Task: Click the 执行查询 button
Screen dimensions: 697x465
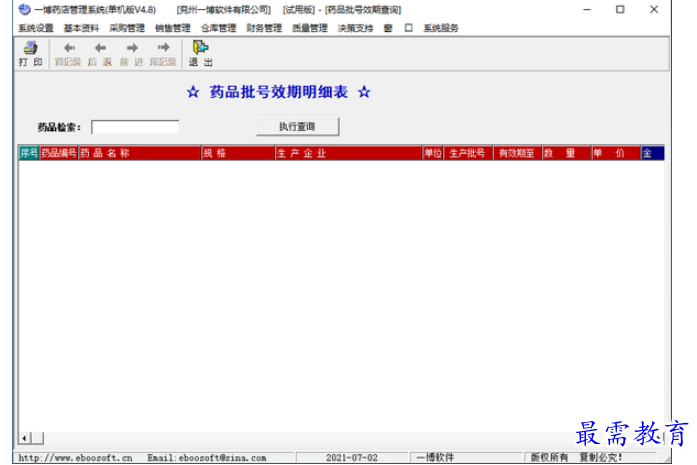Action: 298,127
